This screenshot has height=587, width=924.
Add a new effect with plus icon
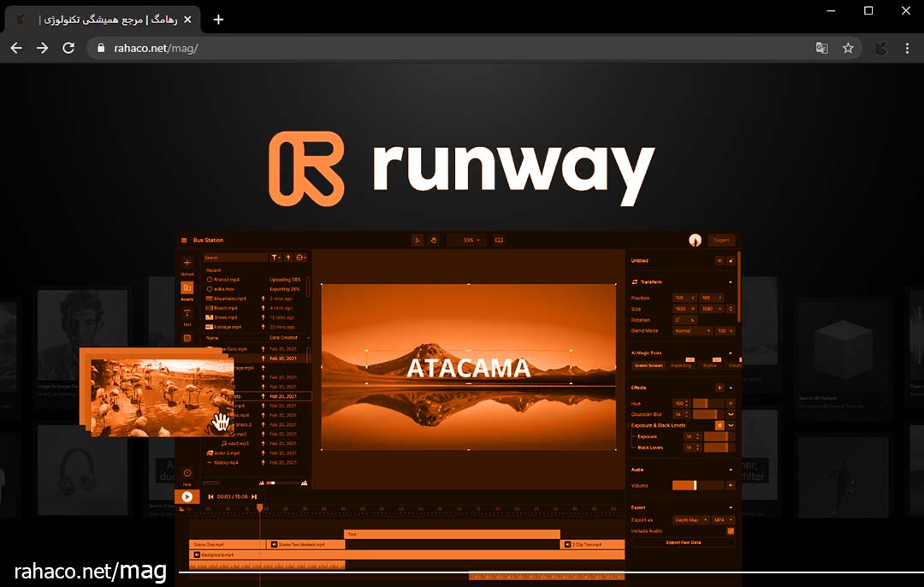tap(720, 388)
